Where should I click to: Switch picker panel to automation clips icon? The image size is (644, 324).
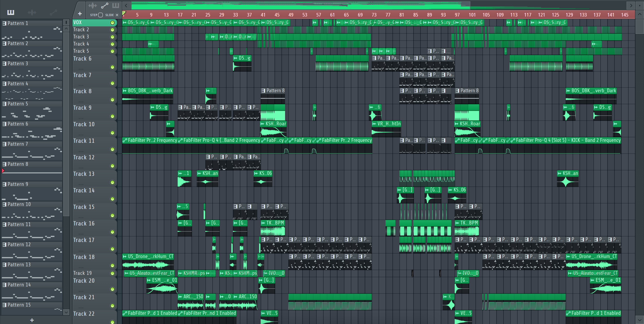click(x=53, y=12)
